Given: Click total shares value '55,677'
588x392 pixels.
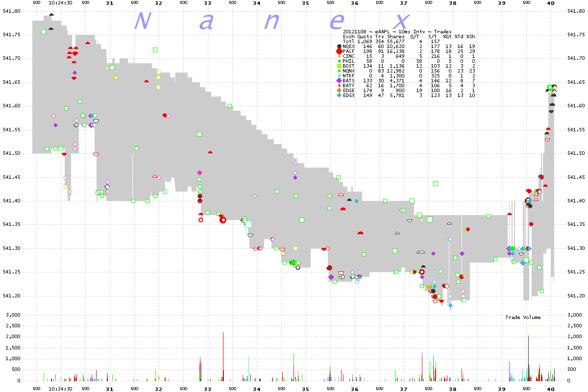Looking at the screenshot, I should pyautogui.click(x=396, y=41).
